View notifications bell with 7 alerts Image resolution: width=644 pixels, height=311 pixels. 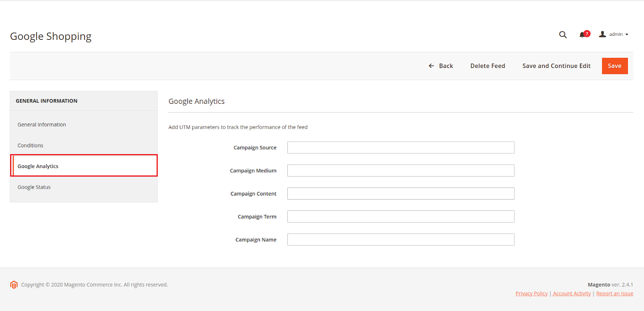click(584, 34)
